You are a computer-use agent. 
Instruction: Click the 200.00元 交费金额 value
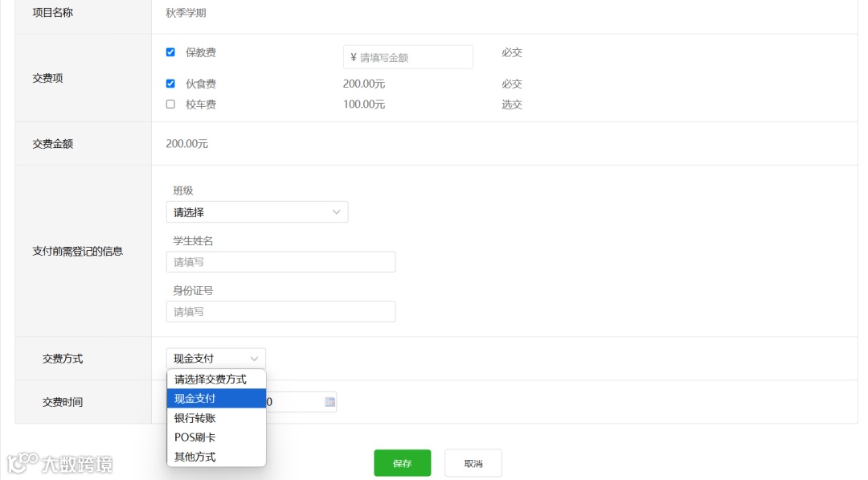[187, 144]
